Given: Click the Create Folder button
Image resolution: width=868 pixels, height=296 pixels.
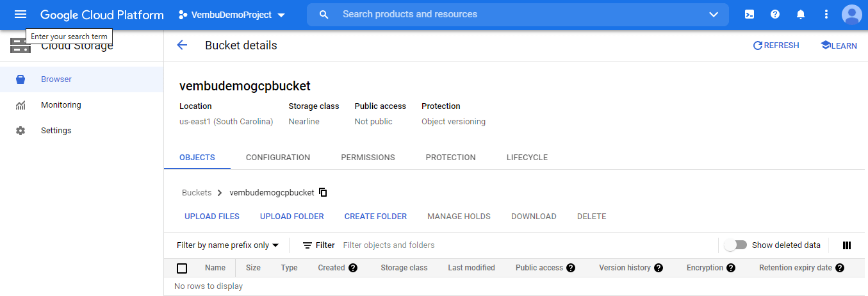Looking at the screenshot, I should 375,217.
